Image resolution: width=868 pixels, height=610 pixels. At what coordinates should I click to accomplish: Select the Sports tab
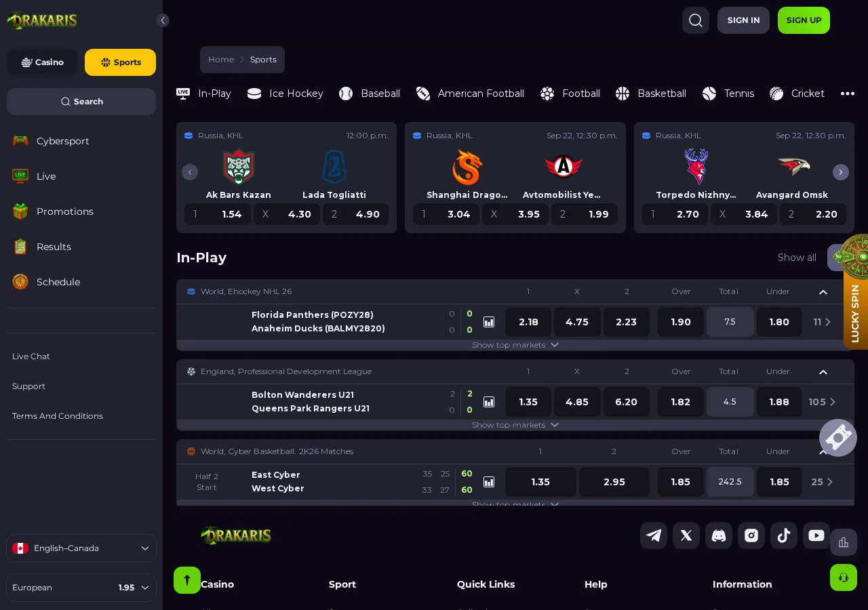pyautogui.click(x=120, y=62)
